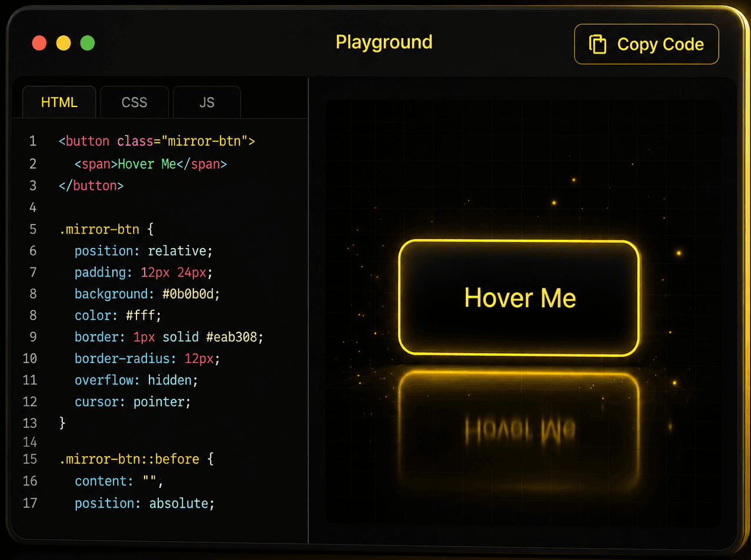The image size is (751, 560).
Task: Click the '.mirror-btn {' selector line
Action: pos(106,229)
